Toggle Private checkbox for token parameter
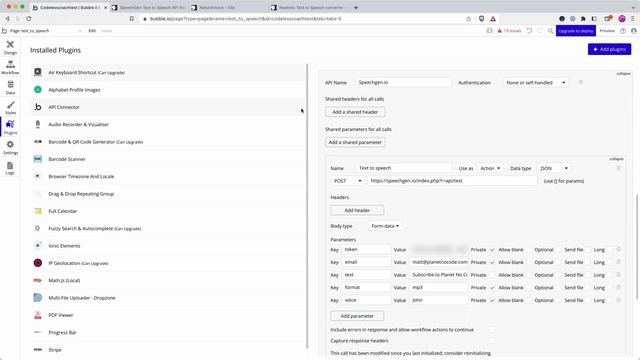The width and height of the screenshot is (640, 360). (x=492, y=249)
